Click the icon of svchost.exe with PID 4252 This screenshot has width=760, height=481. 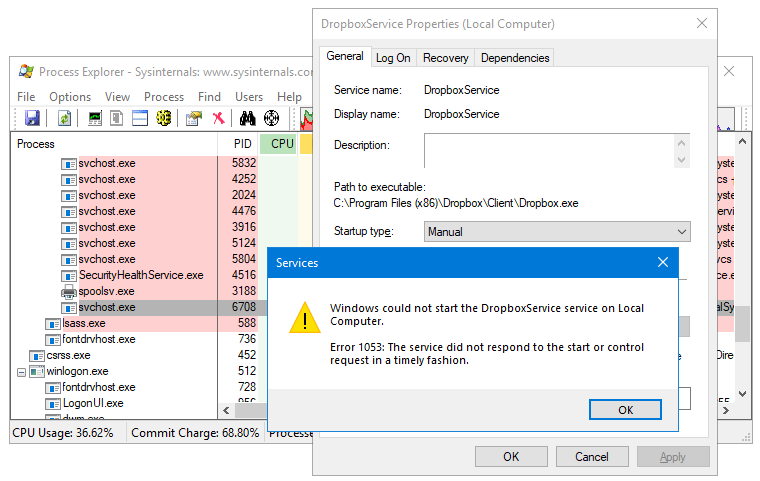pos(69,180)
